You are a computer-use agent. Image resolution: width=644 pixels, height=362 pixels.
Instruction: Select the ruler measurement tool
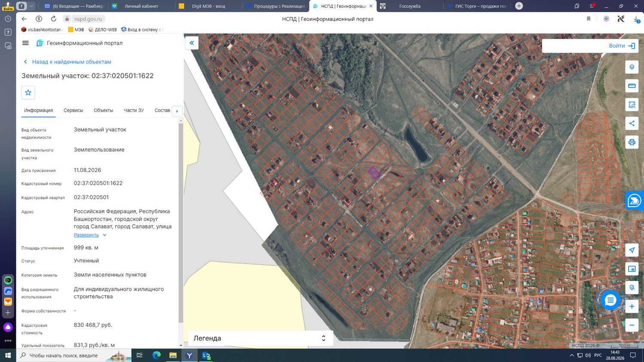click(632, 86)
